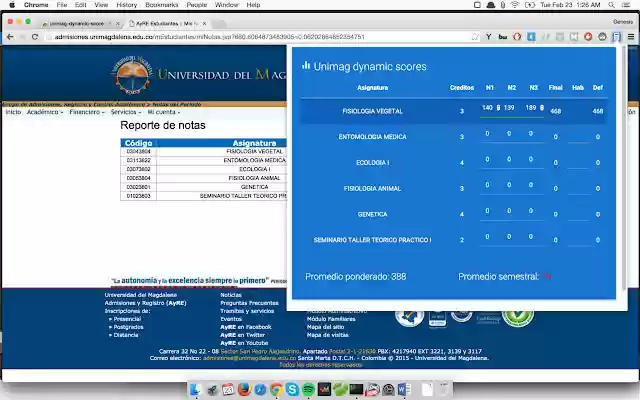This screenshot has height=400, width=640.
Task: Click GENETICA row name in scores popup
Action: coord(372,214)
